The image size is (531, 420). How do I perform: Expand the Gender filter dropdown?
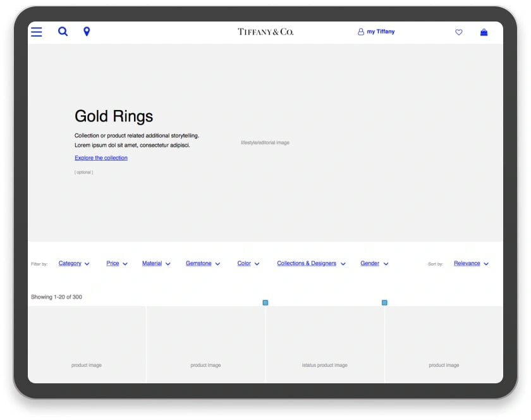[374, 263]
